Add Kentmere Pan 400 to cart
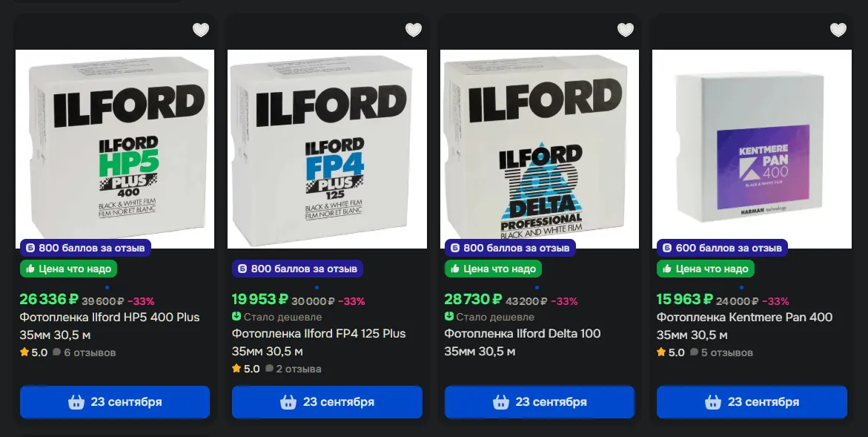Screen dimensions: 868x437 [x=752, y=402]
